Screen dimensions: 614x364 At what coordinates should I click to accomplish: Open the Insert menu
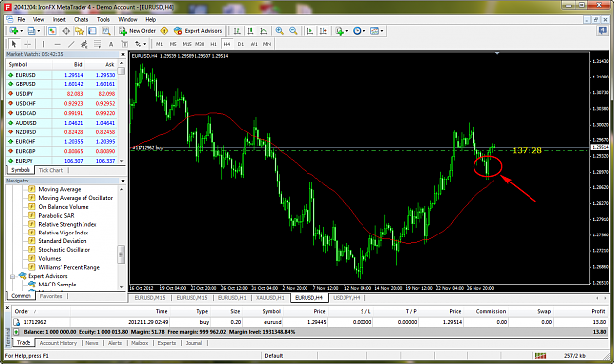pos(59,20)
